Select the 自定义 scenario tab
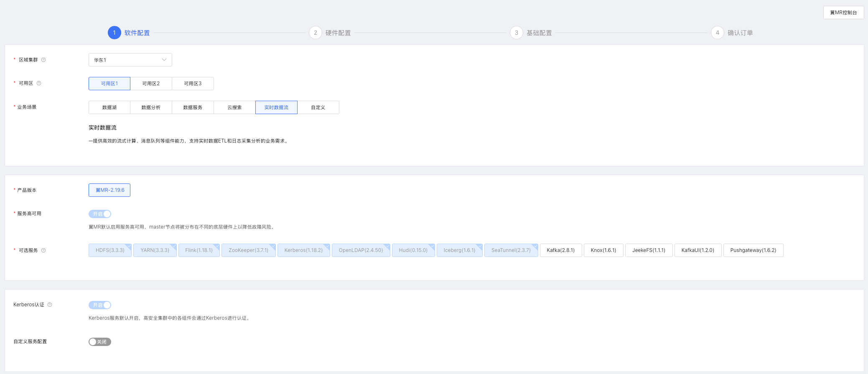 (318, 107)
